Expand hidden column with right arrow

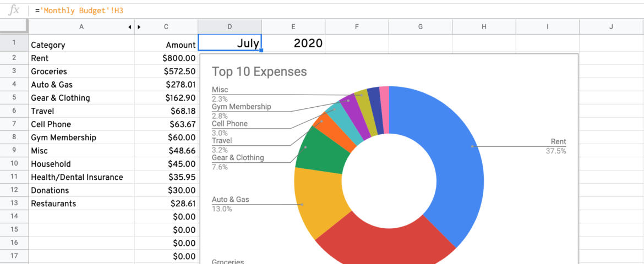pyautogui.click(x=139, y=27)
